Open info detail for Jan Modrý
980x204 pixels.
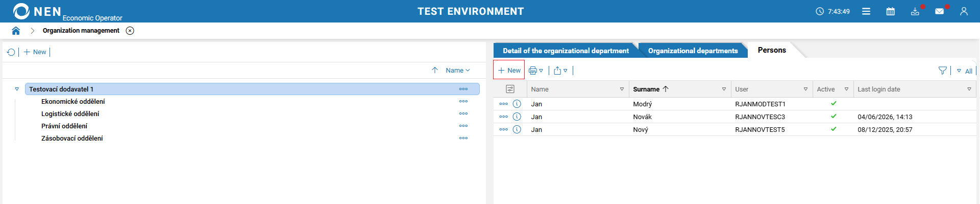pos(517,104)
